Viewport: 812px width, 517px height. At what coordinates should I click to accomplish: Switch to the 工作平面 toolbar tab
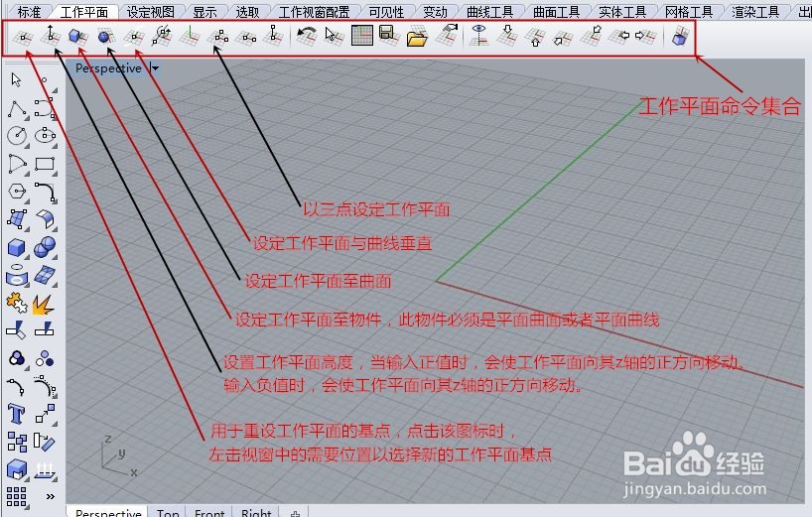(x=84, y=11)
